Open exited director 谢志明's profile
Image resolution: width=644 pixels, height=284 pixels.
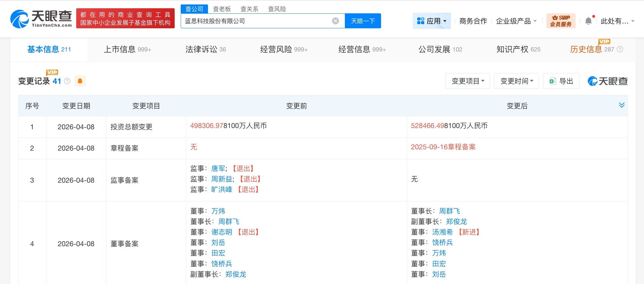(x=222, y=232)
